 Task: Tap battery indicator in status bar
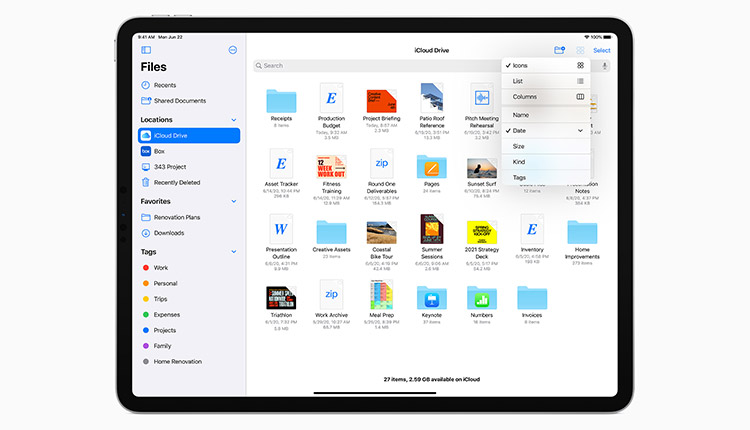click(x=607, y=37)
